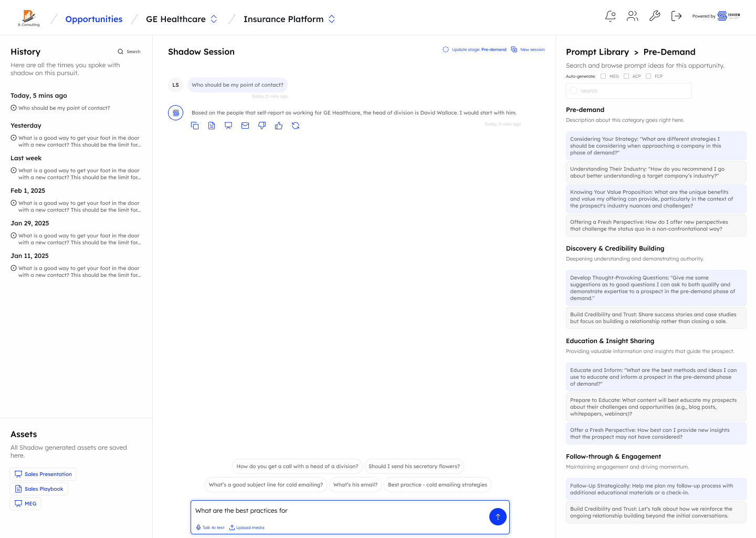Select 'Offer a Fresh Perspective' insights prompt
Screen dimensions: 756x538
pos(656,433)
